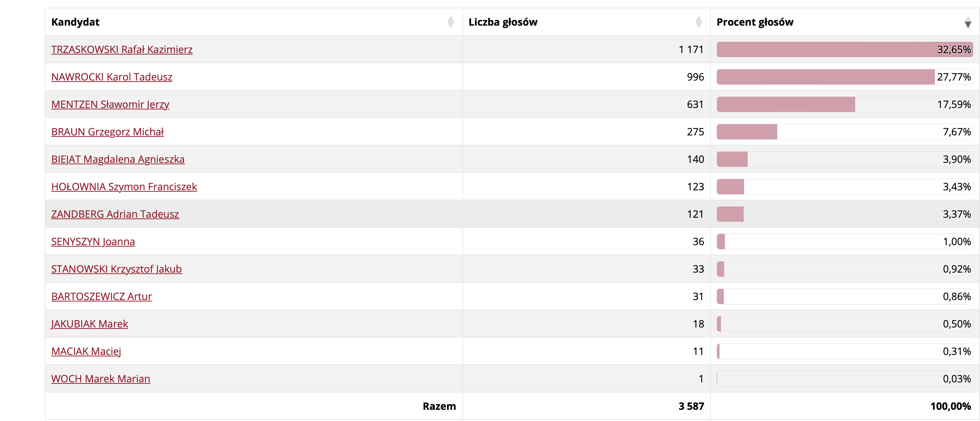The height and width of the screenshot is (421, 980).
Task: Open TRZASKOWSKI Rafał Kazimierz candidate page
Action: 122,49
